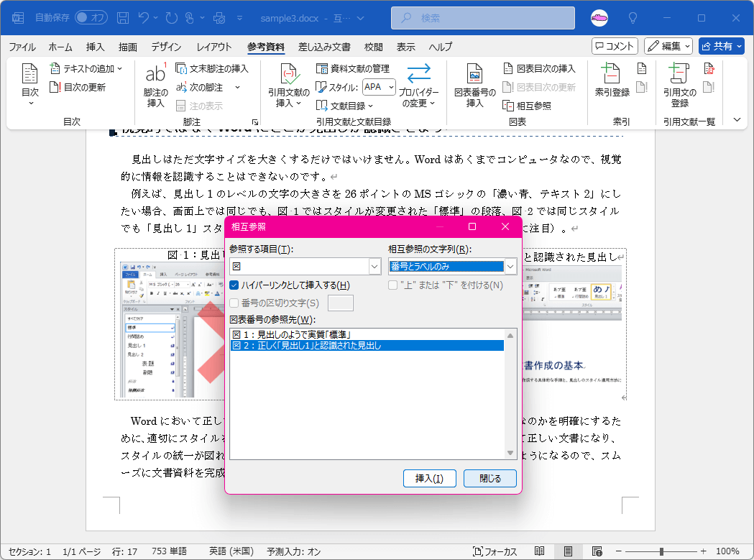Click プロバイダーの変更 arrows icon

418,73
